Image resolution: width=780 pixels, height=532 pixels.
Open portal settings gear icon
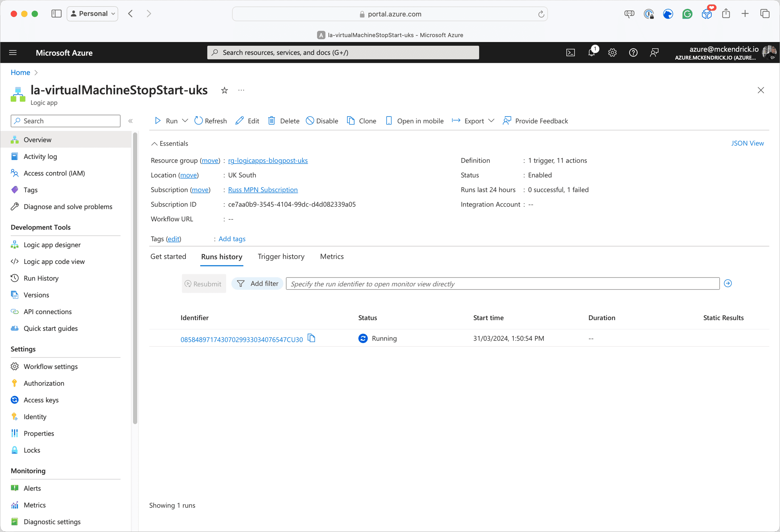(612, 53)
